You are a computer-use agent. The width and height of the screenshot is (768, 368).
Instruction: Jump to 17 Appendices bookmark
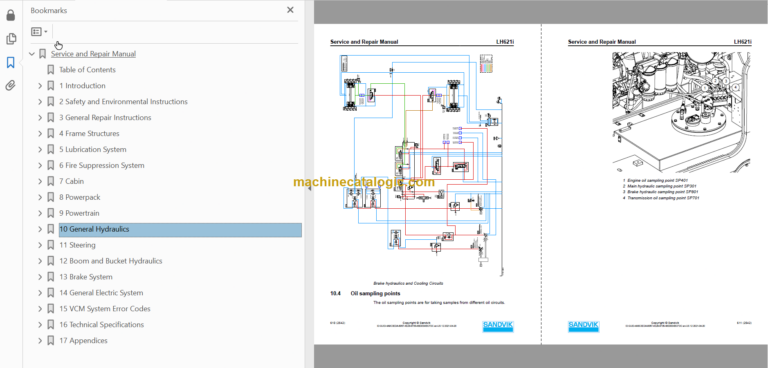(83, 341)
